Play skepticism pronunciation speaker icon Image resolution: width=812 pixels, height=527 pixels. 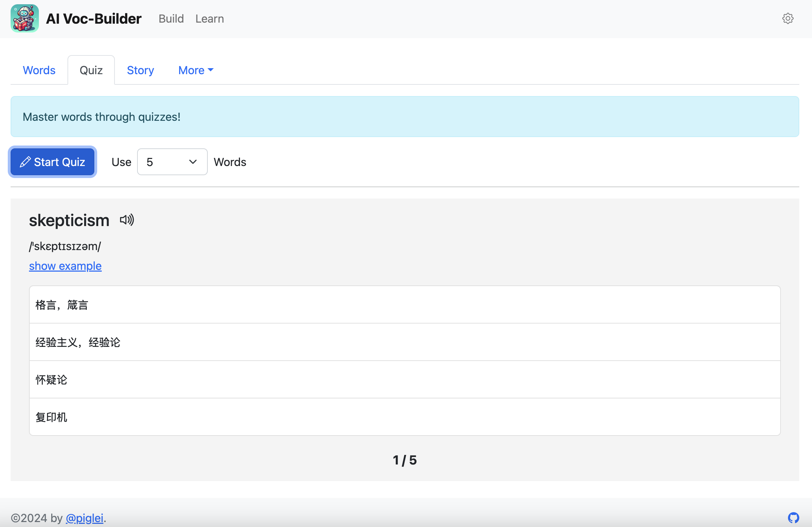tap(127, 220)
